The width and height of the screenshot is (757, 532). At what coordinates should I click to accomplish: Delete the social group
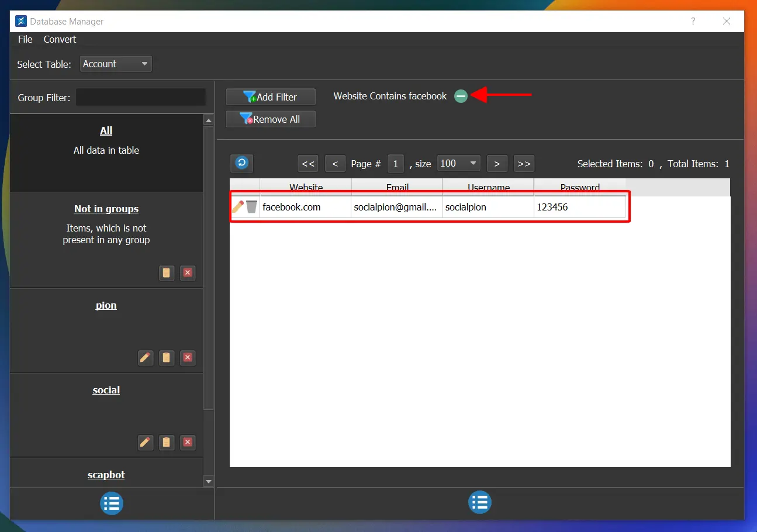click(x=188, y=442)
